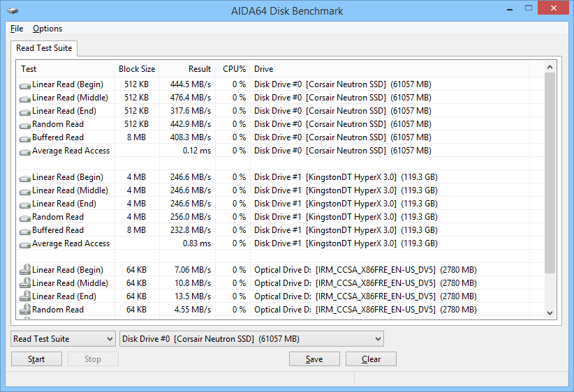
Task: Click drive icon of Corsair Average Read Access
Action: (x=25, y=151)
